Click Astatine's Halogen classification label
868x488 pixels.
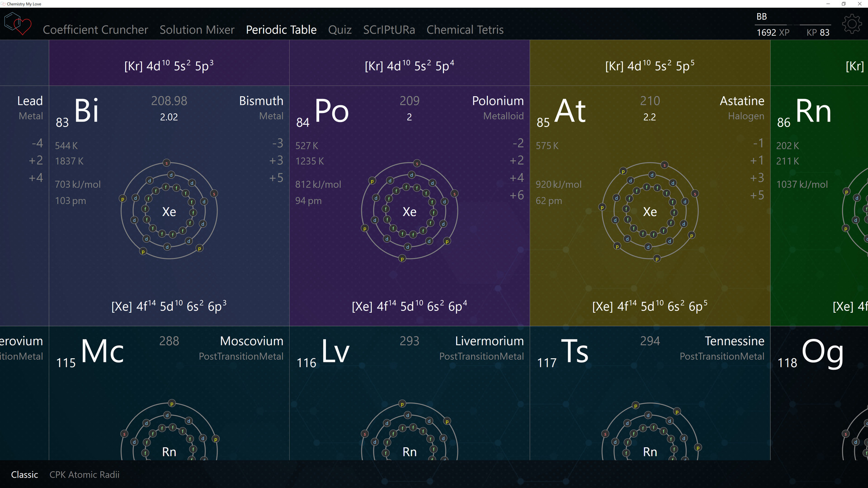[746, 116]
